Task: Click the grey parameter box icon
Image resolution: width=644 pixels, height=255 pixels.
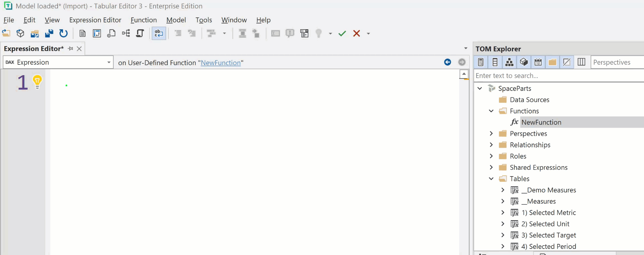Action: [x=275, y=33]
